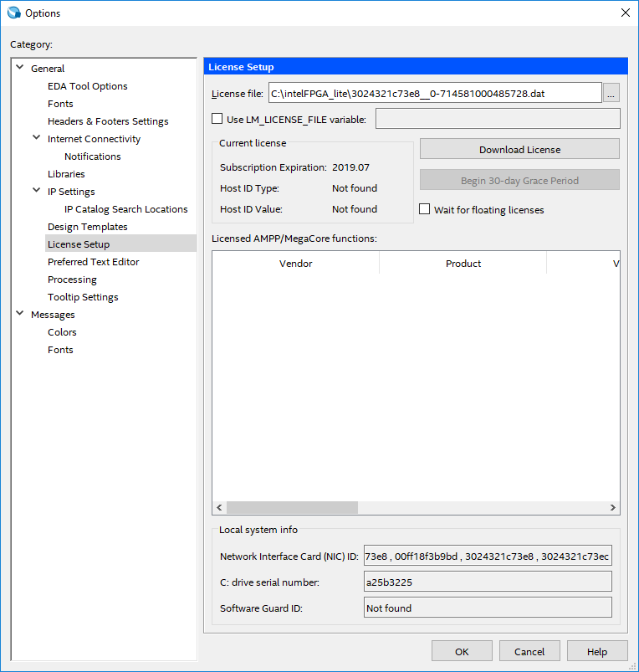The image size is (639, 672).
Task: Confirm with OK button
Action: tap(462, 651)
